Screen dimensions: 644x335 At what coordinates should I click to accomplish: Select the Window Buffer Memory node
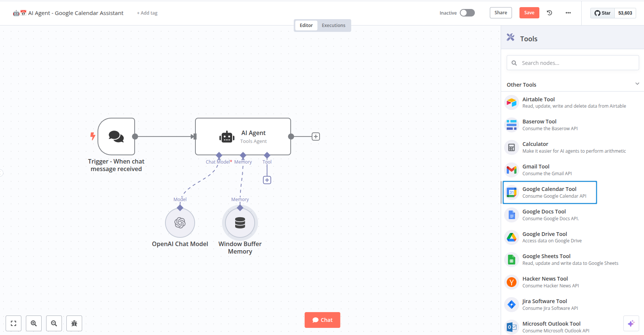[240, 223]
